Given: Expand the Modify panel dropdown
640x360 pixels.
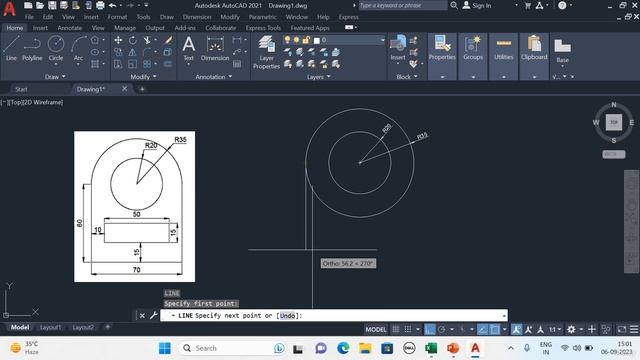Looking at the screenshot, I should click(x=143, y=76).
